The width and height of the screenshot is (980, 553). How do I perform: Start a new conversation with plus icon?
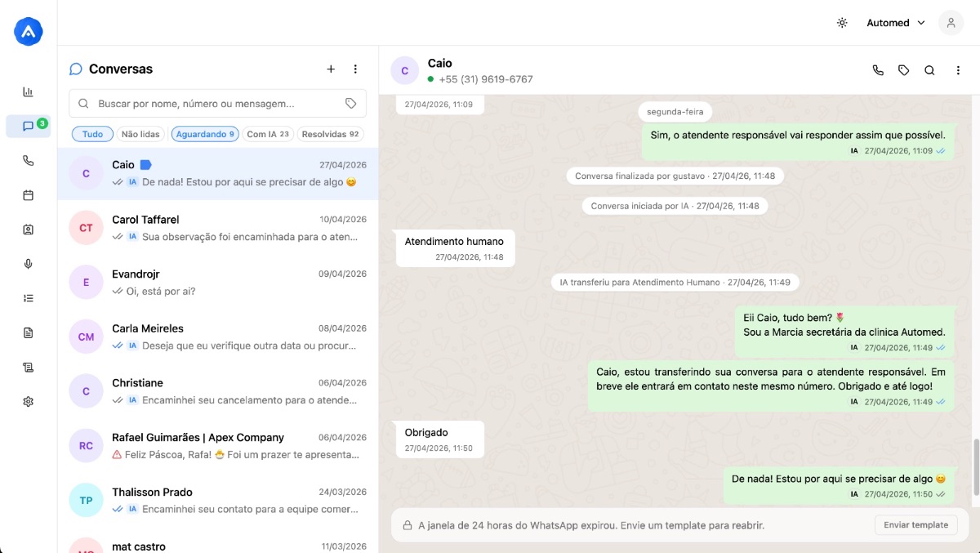point(331,69)
